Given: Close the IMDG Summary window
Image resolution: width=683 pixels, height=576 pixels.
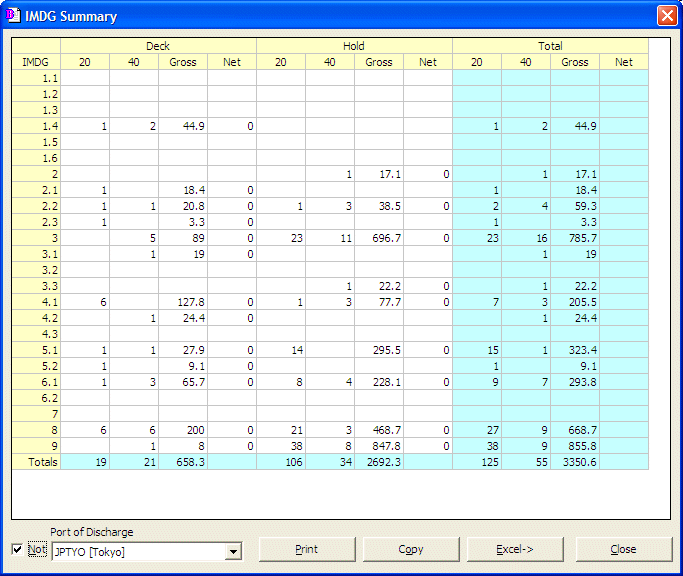Looking at the screenshot, I should click(x=666, y=16).
